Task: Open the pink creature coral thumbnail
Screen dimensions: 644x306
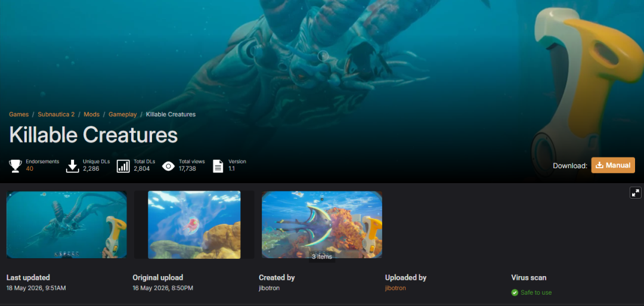Action: (194, 225)
